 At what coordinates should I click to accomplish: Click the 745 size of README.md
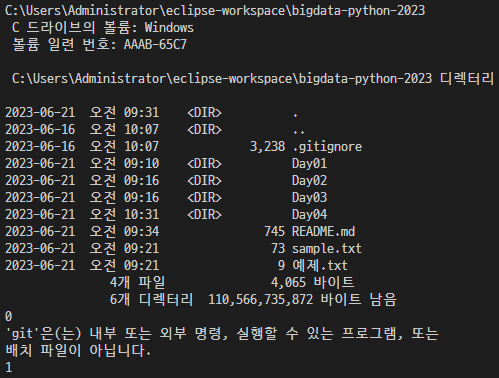click(x=275, y=232)
